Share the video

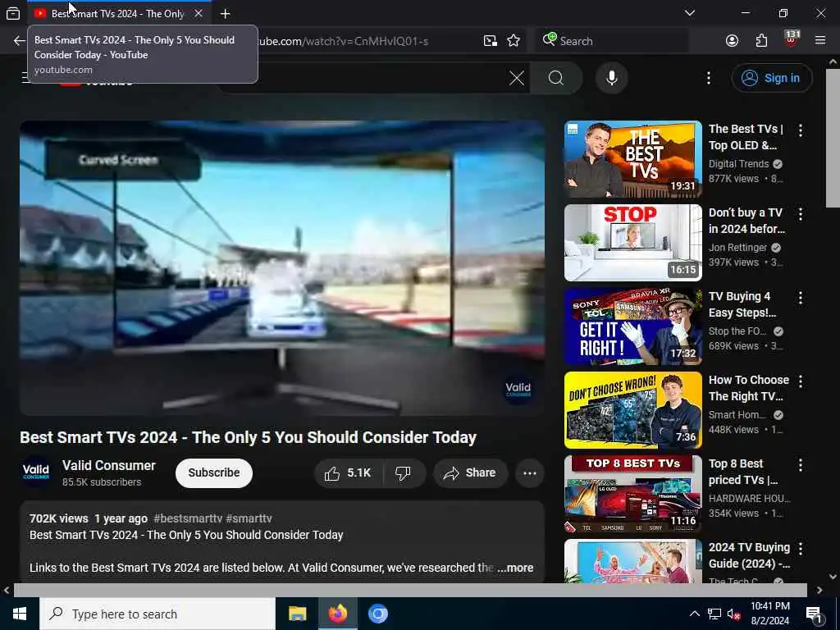tap(470, 473)
